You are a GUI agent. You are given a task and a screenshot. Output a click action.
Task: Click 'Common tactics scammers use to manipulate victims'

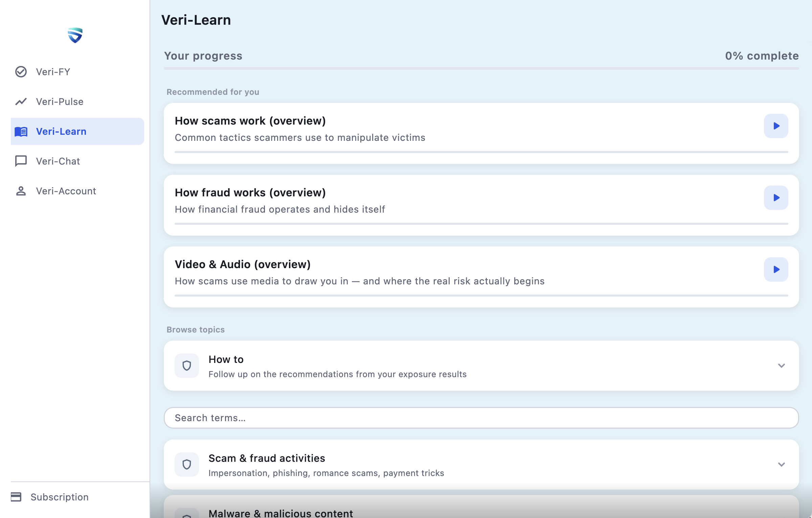tap(300, 138)
